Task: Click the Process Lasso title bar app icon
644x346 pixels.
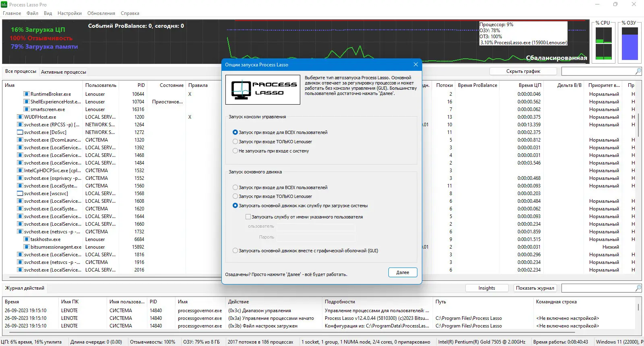Action: [4, 4]
